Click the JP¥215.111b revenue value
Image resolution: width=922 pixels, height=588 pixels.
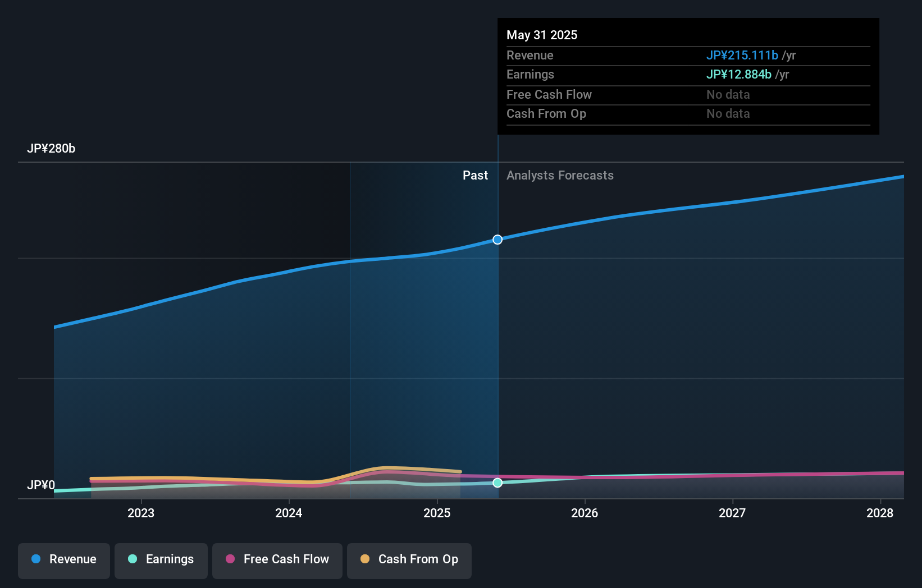[x=742, y=55]
